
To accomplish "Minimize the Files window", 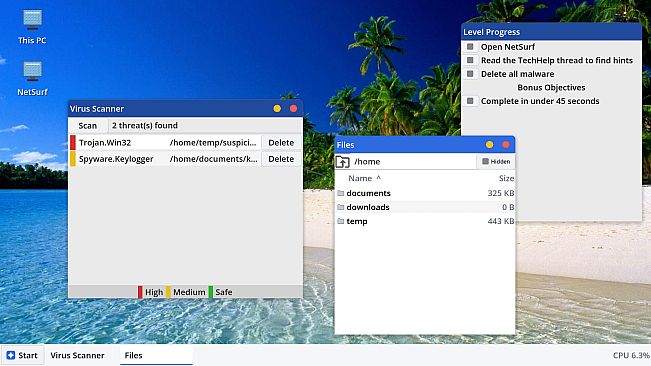I will point(489,145).
